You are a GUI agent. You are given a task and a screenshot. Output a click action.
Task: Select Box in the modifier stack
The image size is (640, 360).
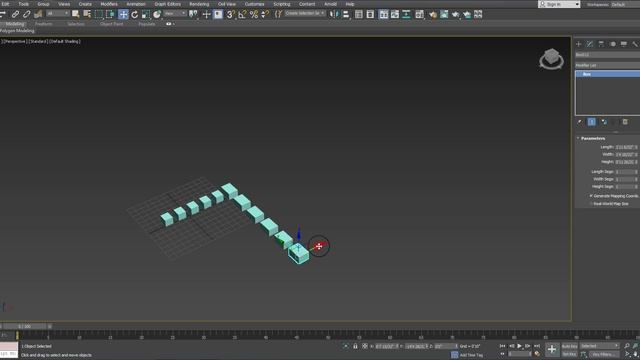coord(608,74)
